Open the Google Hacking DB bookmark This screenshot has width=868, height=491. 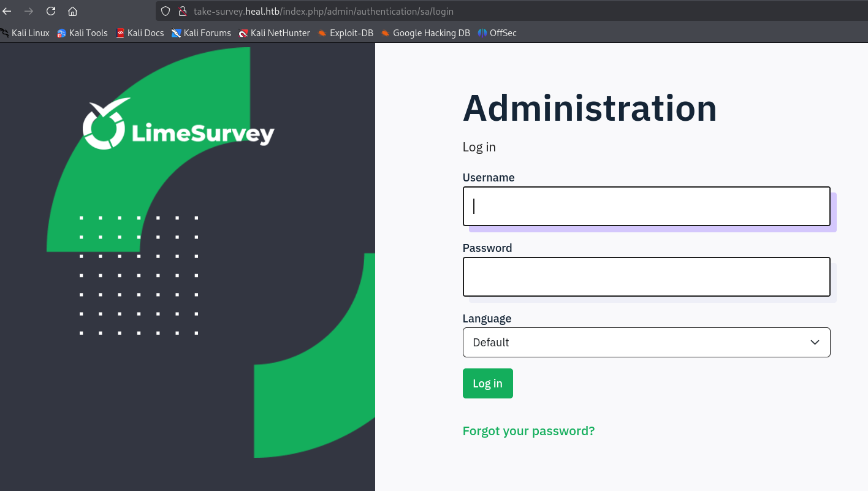[x=425, y=33]
